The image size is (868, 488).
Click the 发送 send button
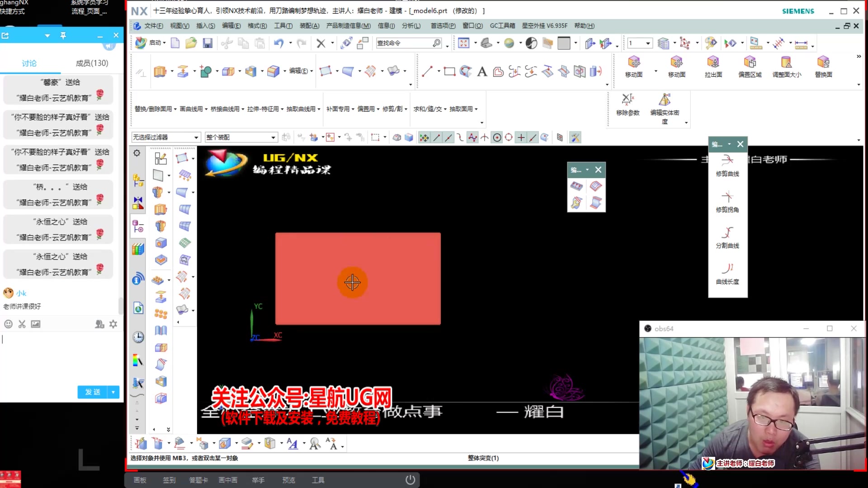(92, 392)
